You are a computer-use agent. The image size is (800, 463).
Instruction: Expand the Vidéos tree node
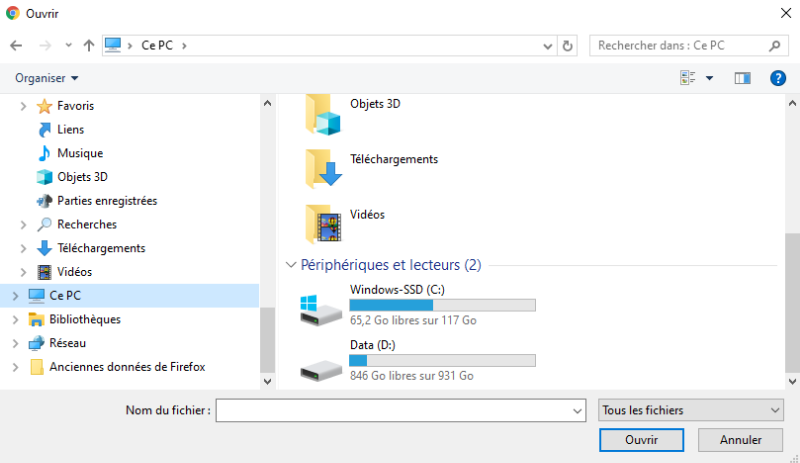(x=23, y=272)
